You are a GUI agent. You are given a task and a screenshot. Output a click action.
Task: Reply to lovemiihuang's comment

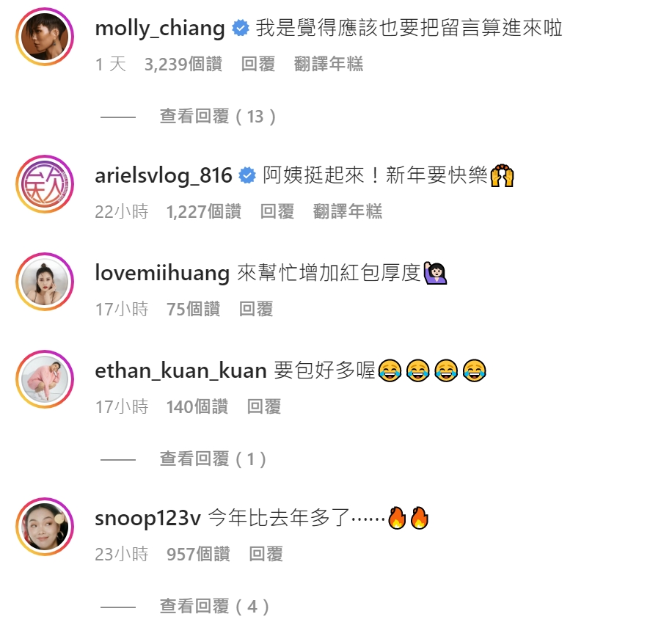pos(256,309)
